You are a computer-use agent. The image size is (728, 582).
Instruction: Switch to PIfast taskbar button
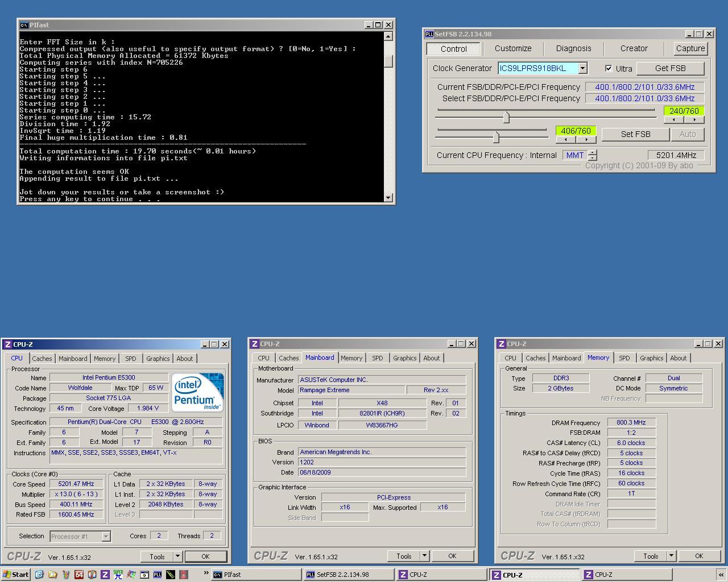(x=257, y=575)
